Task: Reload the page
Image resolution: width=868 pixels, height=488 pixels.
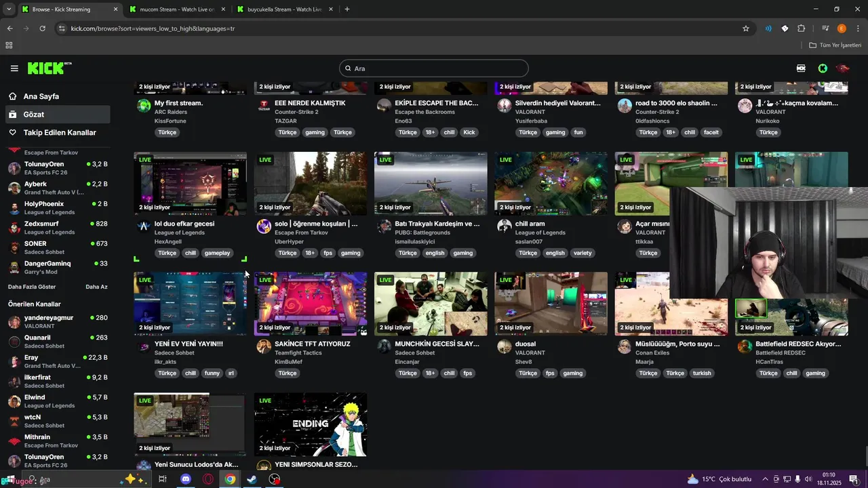Action: pos(42,28)
